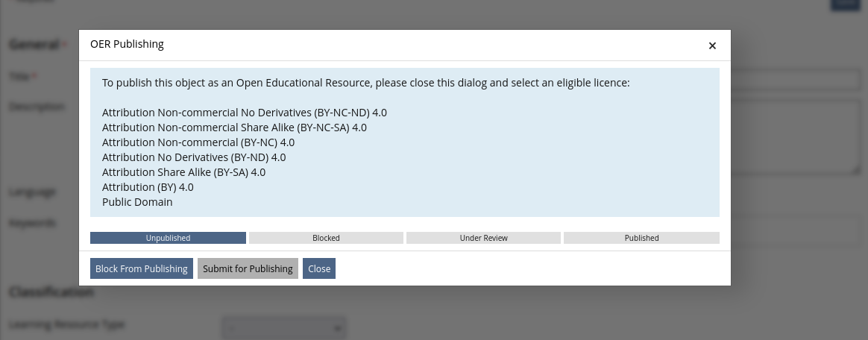
Task: Open the Learning Resource Type dropdown
Action: click(285, 328)
